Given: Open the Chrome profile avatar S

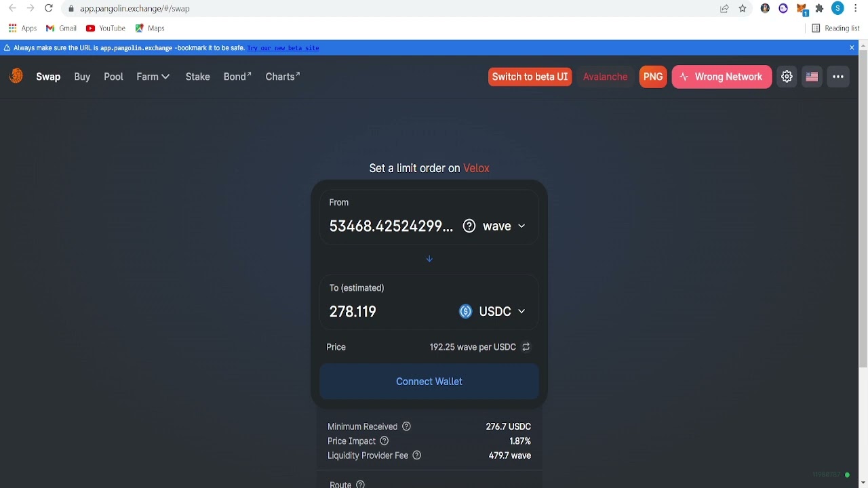Looking at the screenshot, I should (x=837, y=9).
